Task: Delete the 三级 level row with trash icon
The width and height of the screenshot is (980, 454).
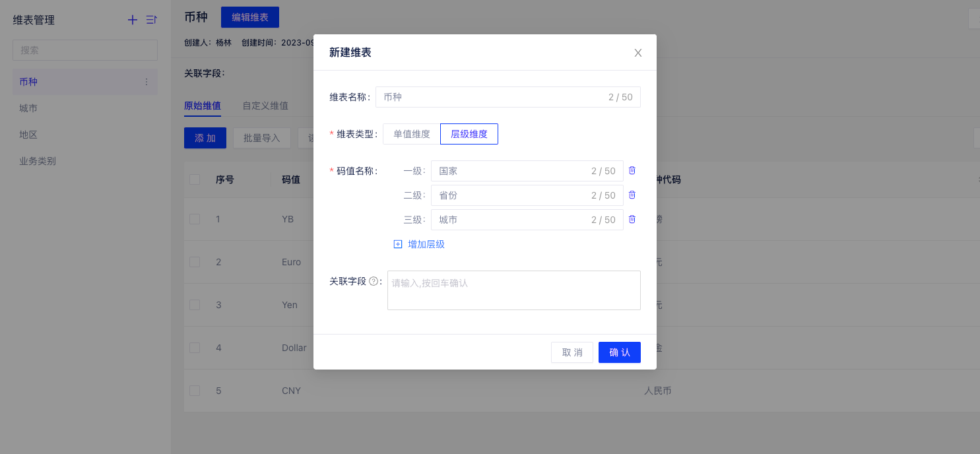Action: click(632, 219)
